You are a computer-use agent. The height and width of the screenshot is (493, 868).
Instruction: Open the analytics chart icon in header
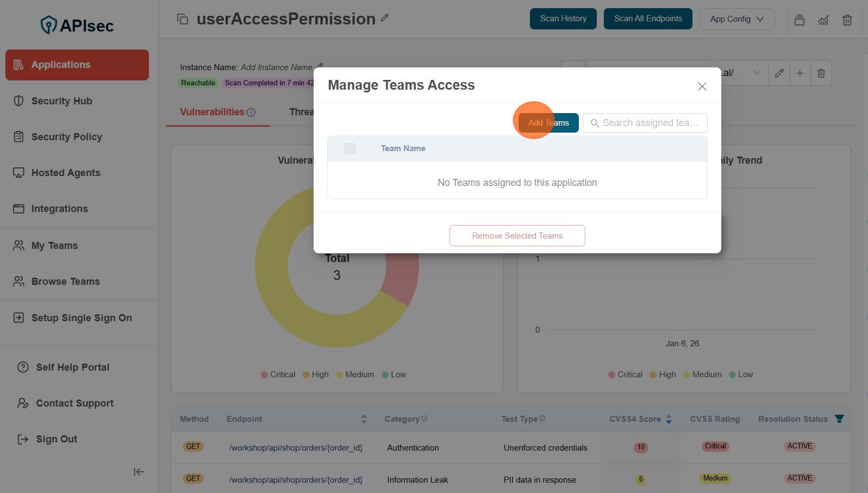tap(823, 20)
